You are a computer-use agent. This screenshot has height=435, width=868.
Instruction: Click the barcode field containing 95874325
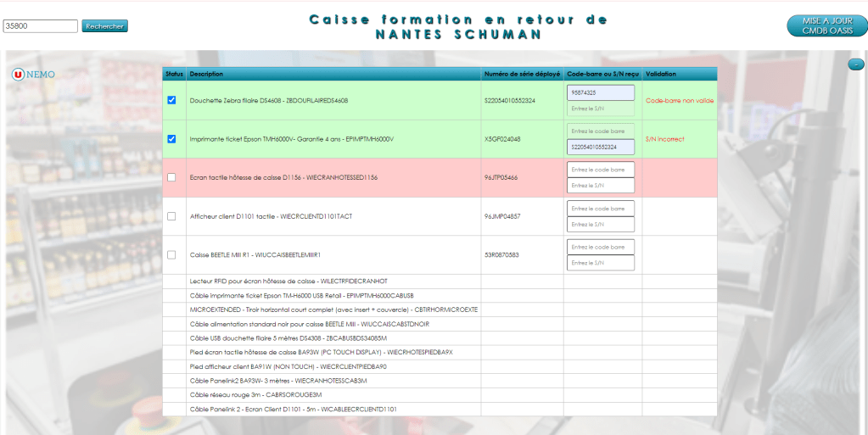click(x=600, y=92)
